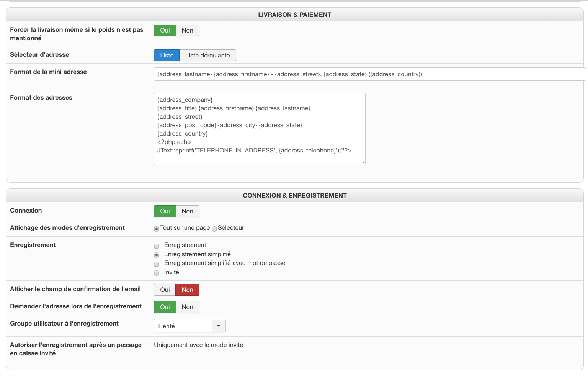Choose Liste for the address selector
Screen dimensions: 588x378
pos(167,56)
